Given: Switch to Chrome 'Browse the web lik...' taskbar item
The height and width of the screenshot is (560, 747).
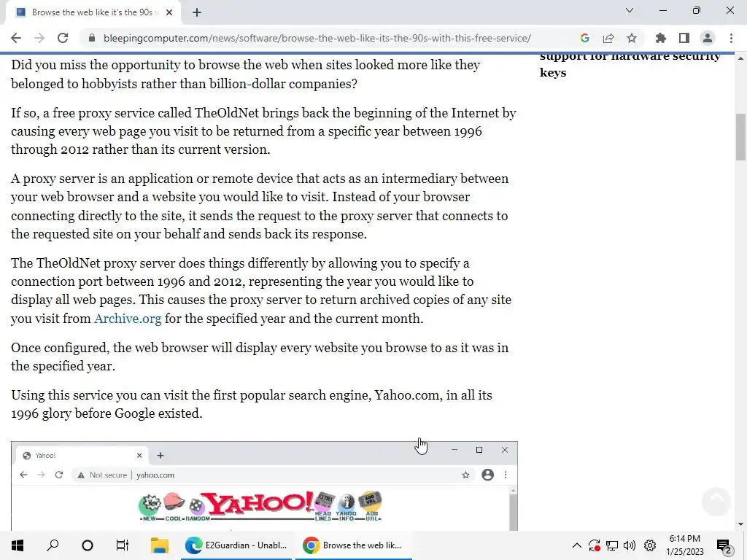Looking at the screenshot, I should pyautogui.click(x=354, y=545).
